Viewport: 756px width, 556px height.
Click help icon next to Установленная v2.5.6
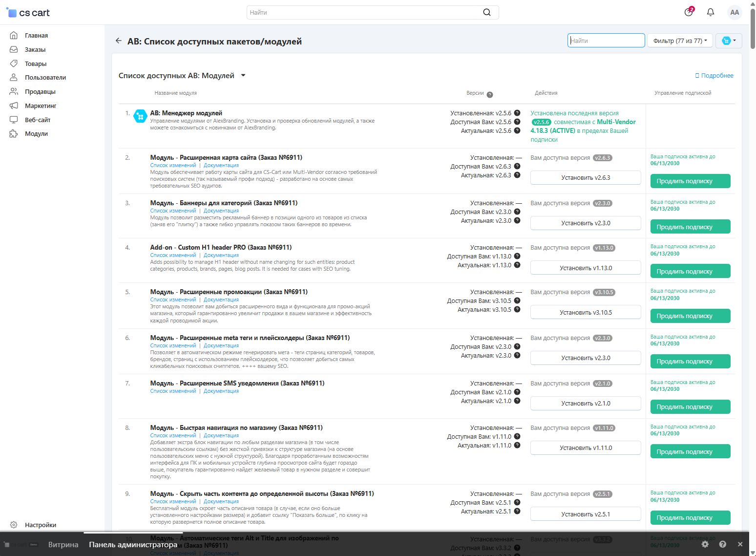click(517, 113)
